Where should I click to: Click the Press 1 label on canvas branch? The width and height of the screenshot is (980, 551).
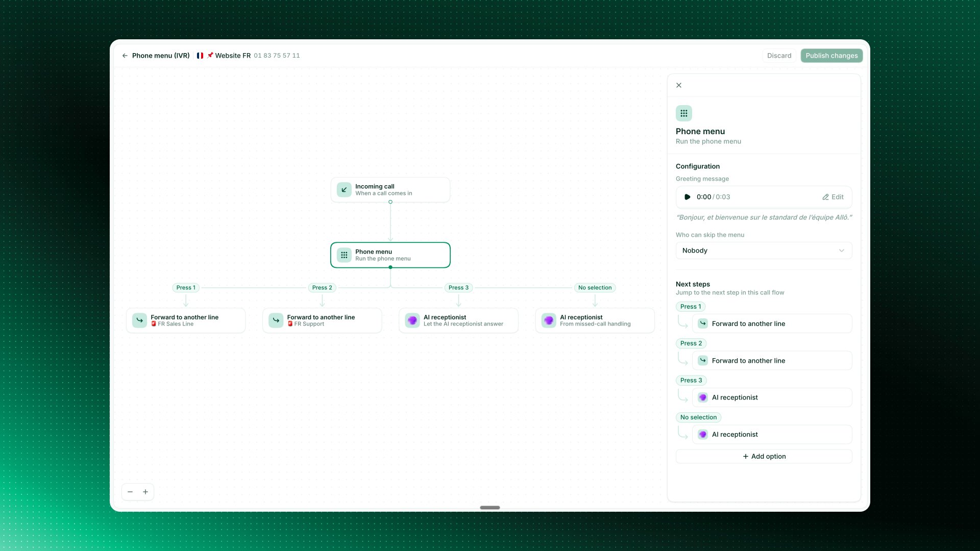(x=186, y=288)
